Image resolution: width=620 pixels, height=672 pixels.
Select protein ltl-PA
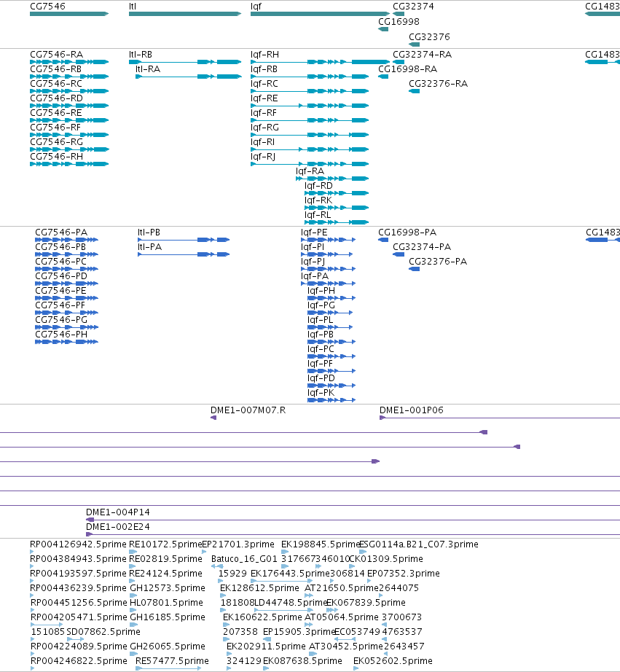(x=150, y=247)
